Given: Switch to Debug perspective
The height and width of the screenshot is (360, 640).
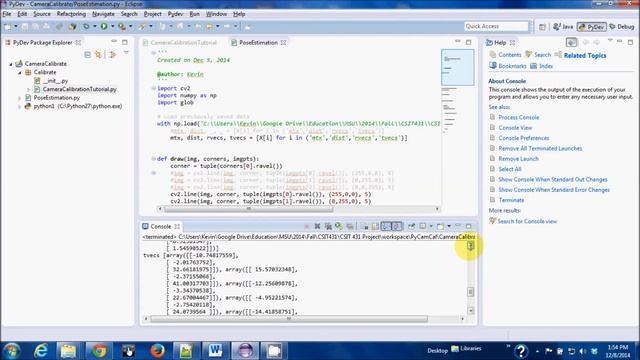Looking at the screenshot, I should [622, 27].
